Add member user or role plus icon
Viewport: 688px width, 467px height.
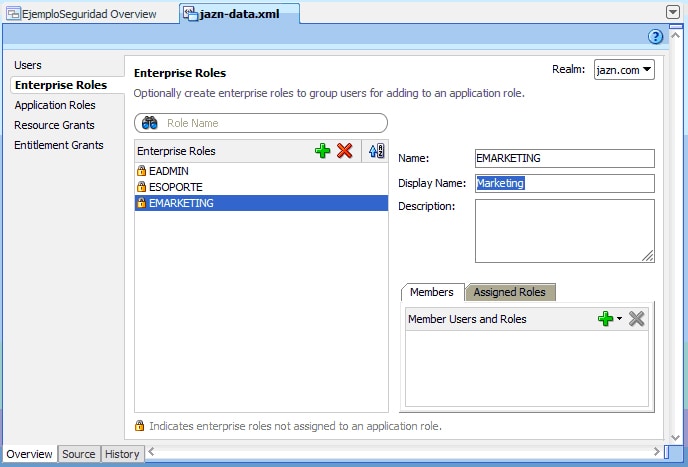[x=606, y=319]
